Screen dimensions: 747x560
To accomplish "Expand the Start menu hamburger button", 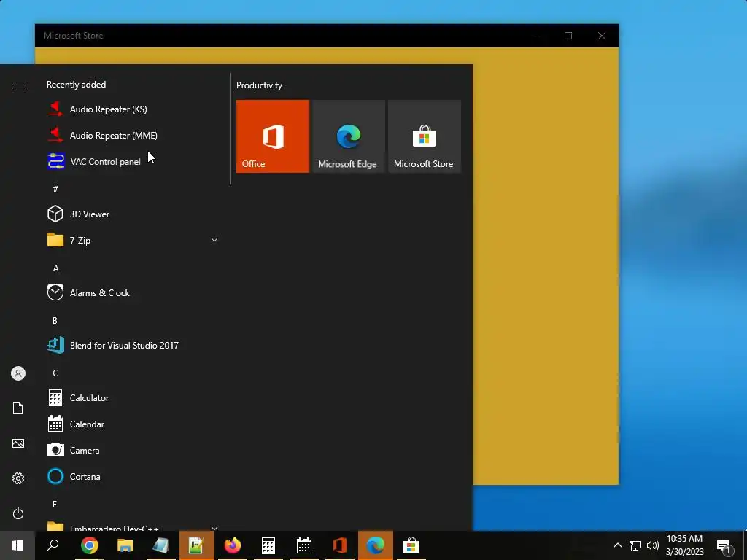I will (x=18, y=85).
